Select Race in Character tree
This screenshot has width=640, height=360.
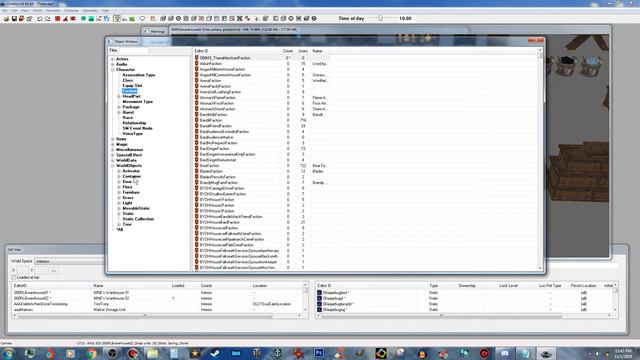(x=128, y=118)
